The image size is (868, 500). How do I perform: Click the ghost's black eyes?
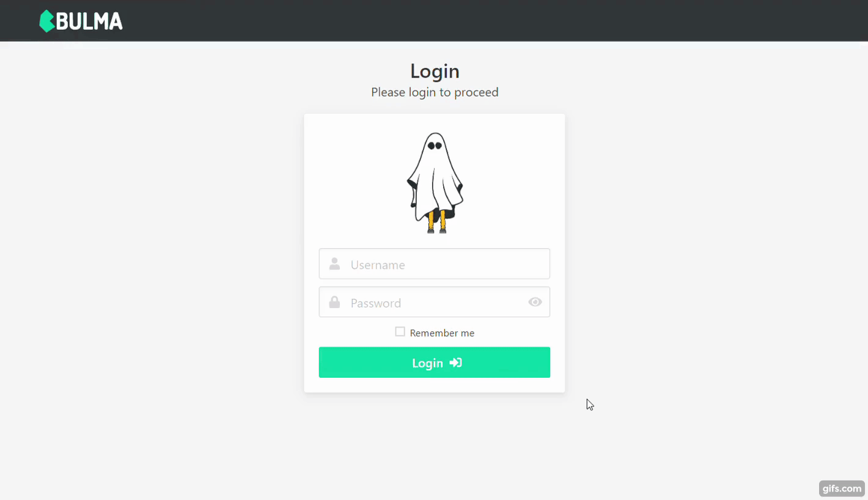[x=435, y=145]
